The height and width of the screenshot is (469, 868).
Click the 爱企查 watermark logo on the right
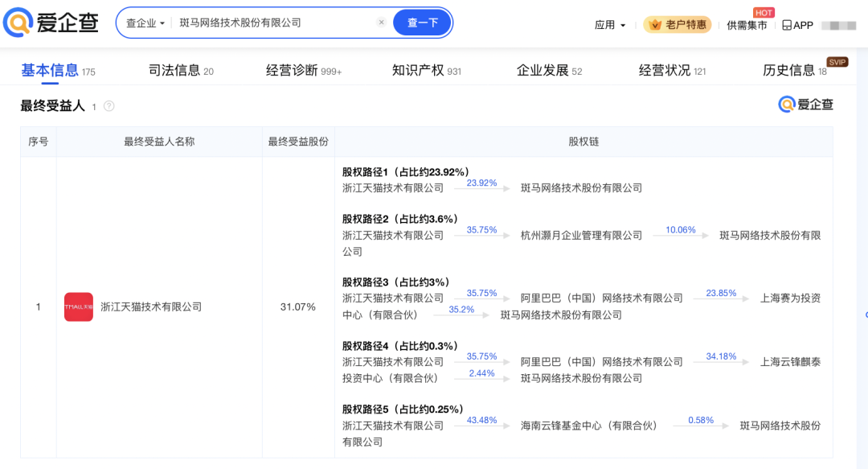point(805,105)
